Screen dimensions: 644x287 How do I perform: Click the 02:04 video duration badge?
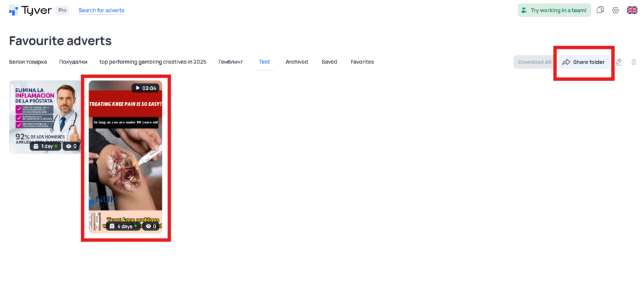[x=145, y=88]
